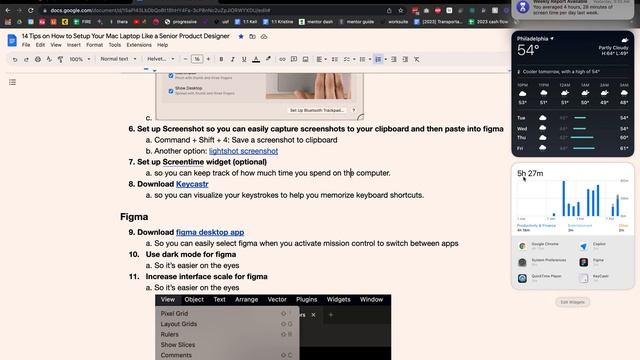Image resolution: width=640 pixels, height=360 pixels.
Task: Toggle Bold formatting
Action: click(221, 59)
